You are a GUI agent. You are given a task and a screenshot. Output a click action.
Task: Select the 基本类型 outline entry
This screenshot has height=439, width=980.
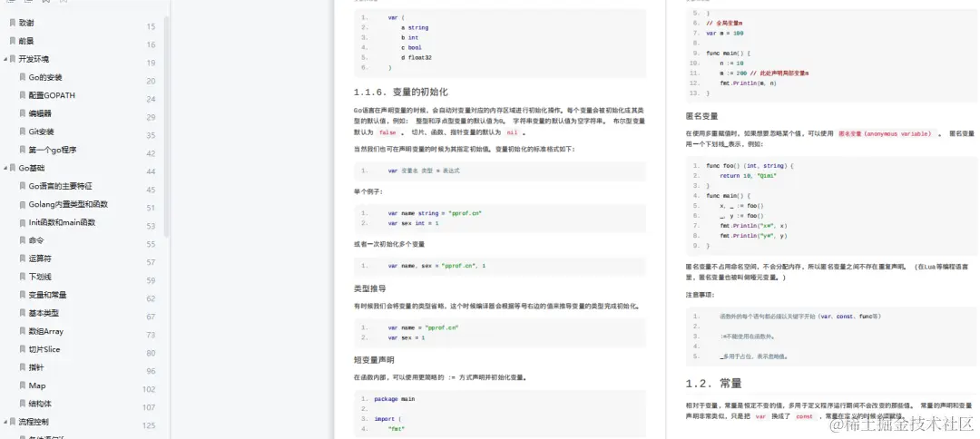click(44, 313)
